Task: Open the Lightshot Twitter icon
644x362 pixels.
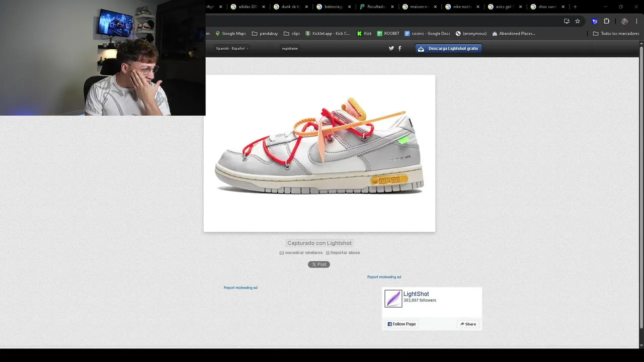Action: click(x=391, y=48)
